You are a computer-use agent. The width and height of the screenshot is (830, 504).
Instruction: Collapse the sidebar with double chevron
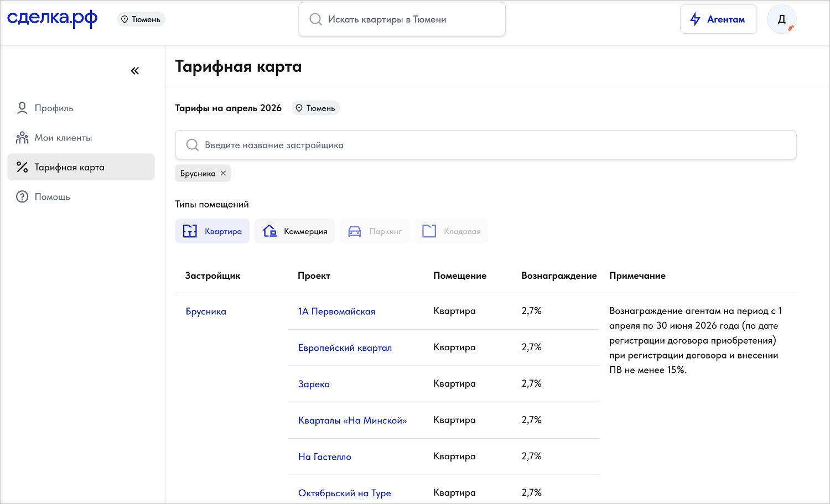[135, 71]
